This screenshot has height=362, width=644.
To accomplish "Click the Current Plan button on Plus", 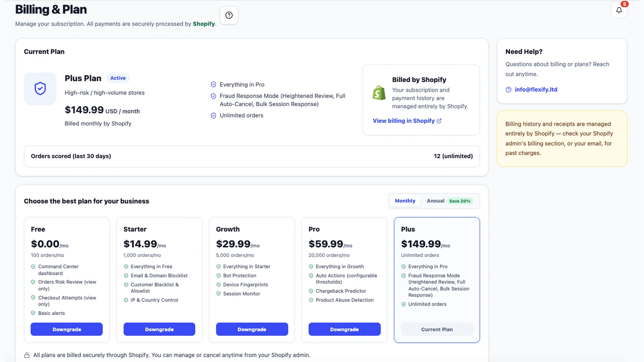I will click(x=437, y=329).
